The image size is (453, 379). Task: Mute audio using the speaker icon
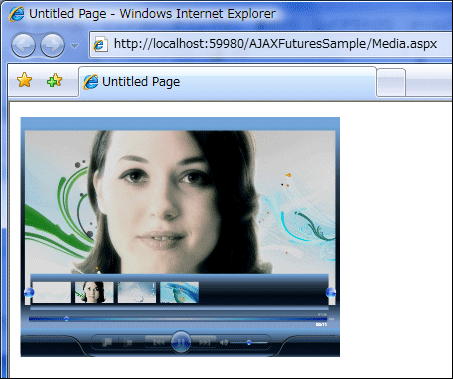tap(224, 342)
